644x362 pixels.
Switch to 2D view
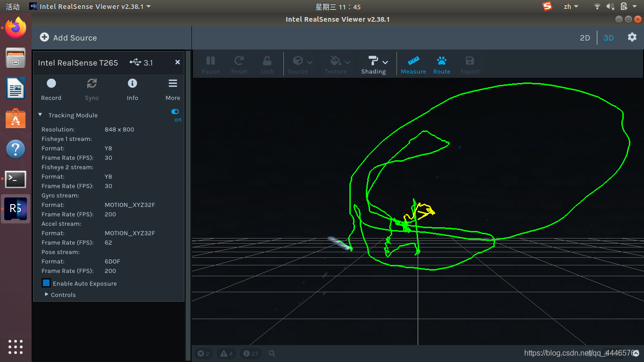[585, 38]
